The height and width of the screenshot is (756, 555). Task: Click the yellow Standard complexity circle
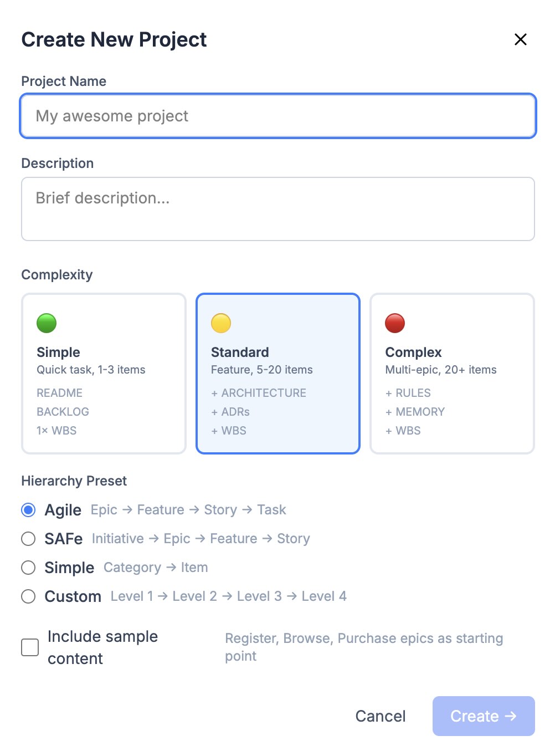point(221,323)
